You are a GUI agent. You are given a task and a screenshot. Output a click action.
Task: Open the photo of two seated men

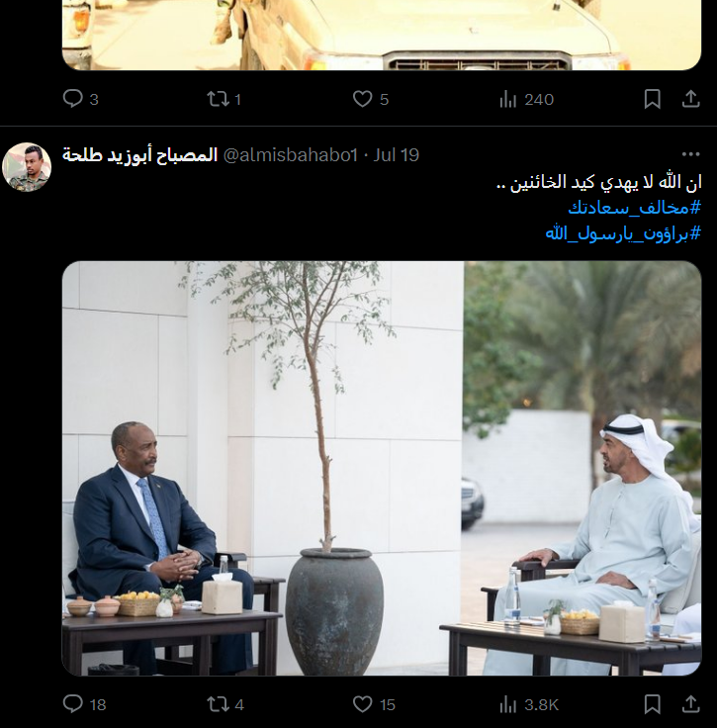[x=382, y=468]
